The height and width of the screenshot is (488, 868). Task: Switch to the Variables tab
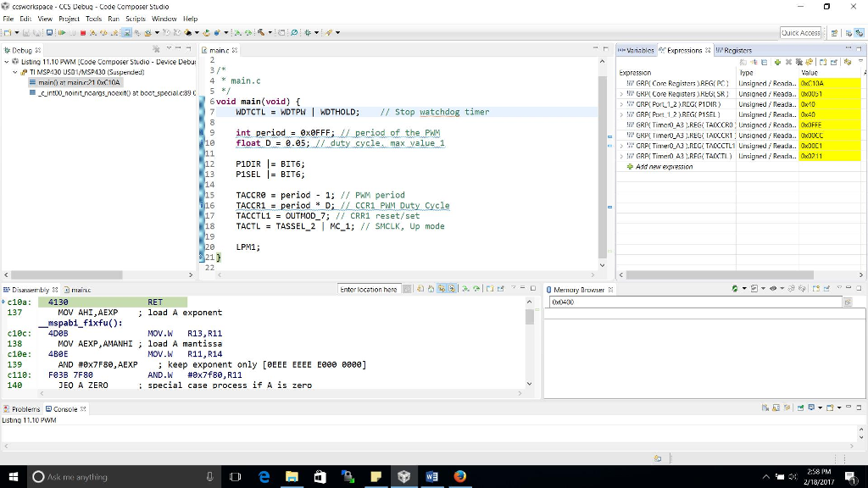click(x=636, y=50)
